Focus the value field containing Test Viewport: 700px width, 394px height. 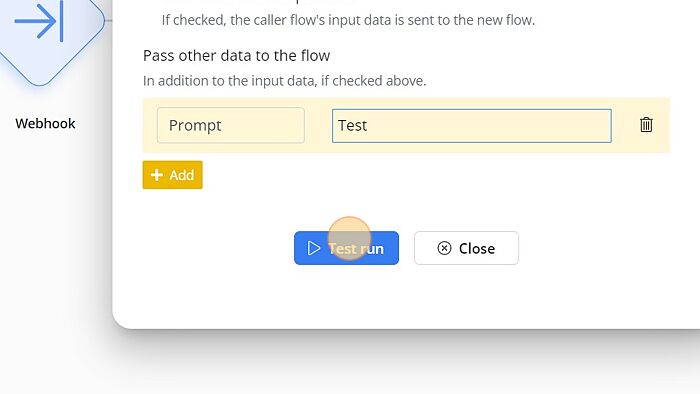pos(472,126)
